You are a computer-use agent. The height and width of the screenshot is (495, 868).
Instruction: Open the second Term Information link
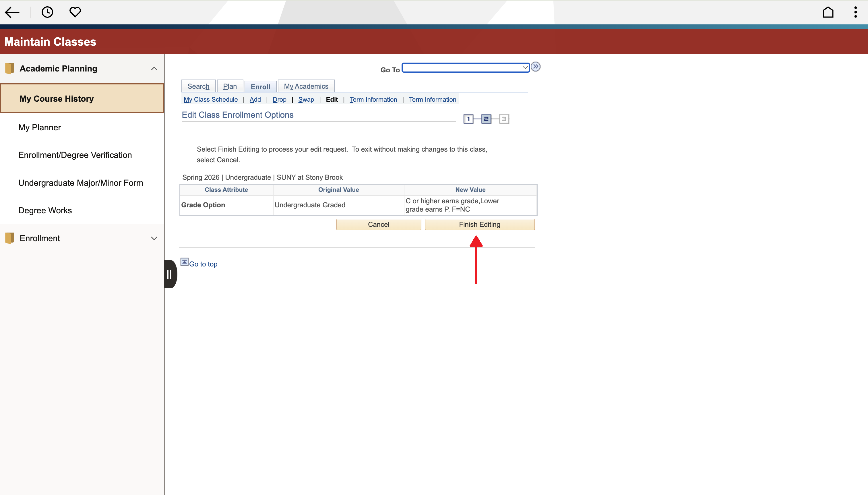click(x=432, y=100)
